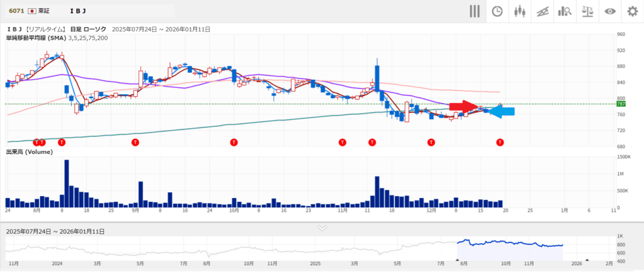Open the gear settings icon
Viewport: 644px width, 272px height.
click(x=632, y=11)
